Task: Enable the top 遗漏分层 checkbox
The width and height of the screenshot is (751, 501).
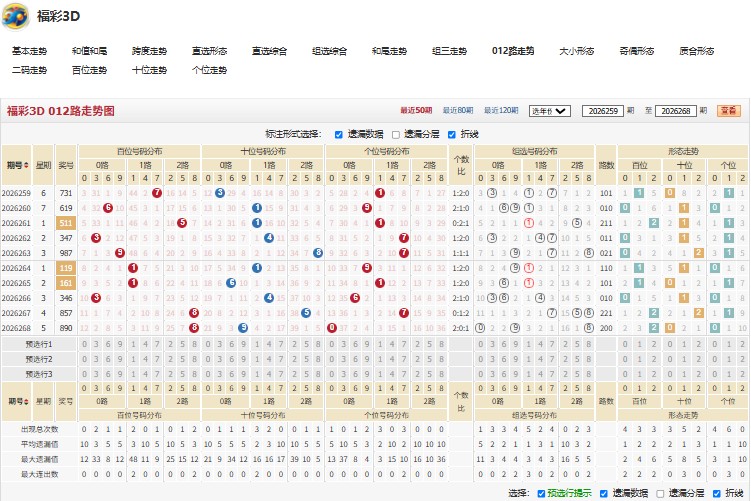Action: (x=396, y=135)
